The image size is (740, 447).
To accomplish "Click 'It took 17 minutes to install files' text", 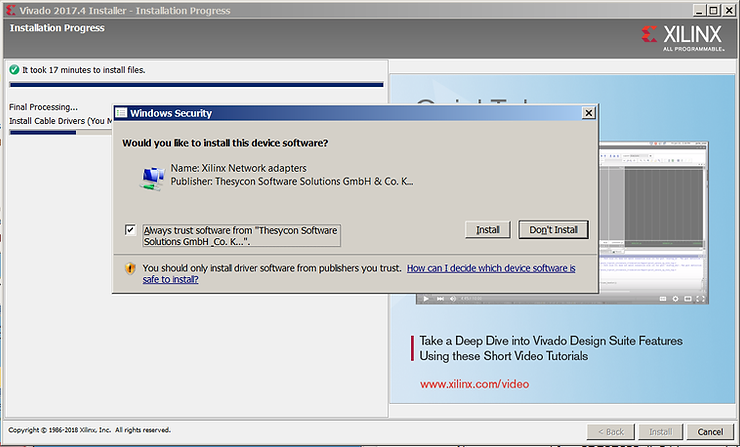I will click(84, 70).
